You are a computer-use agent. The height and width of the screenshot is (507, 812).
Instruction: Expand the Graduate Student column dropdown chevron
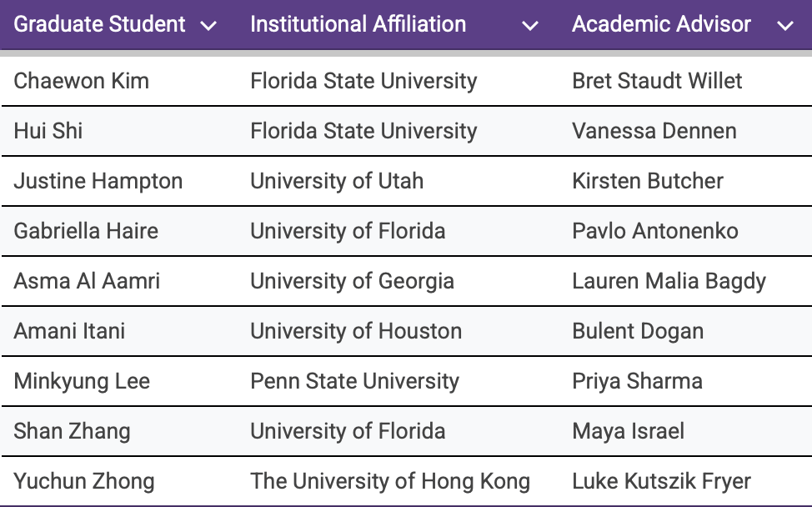pos(208,26)
